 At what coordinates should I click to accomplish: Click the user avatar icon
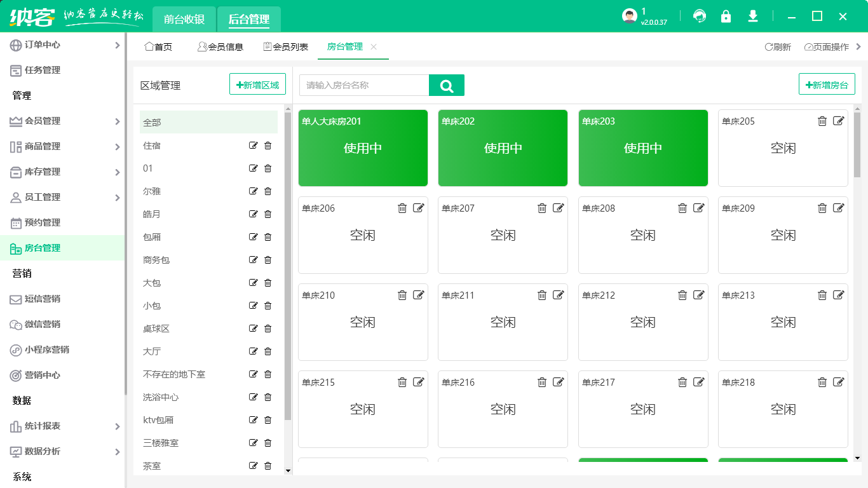click(x=630, y=17)
